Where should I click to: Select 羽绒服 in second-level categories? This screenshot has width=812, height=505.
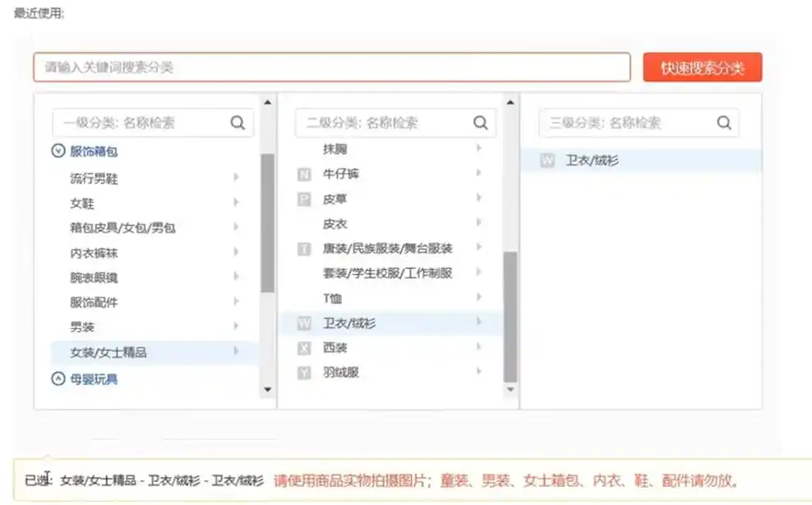(341, 373)
